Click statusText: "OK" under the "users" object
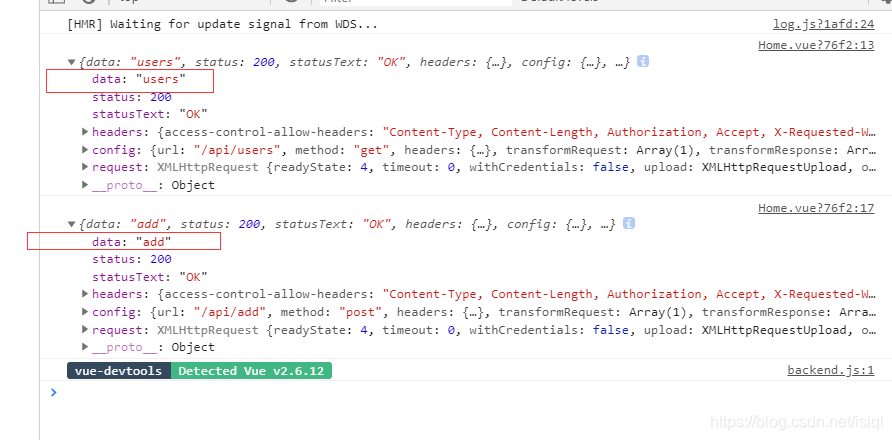892x440 pixels. tap(150, 114)
